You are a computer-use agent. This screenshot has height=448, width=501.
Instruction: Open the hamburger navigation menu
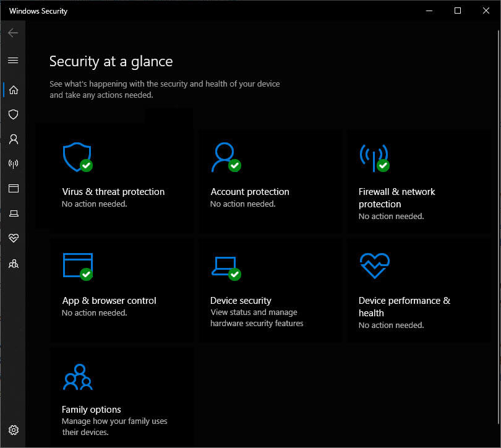tap(13, 61)
